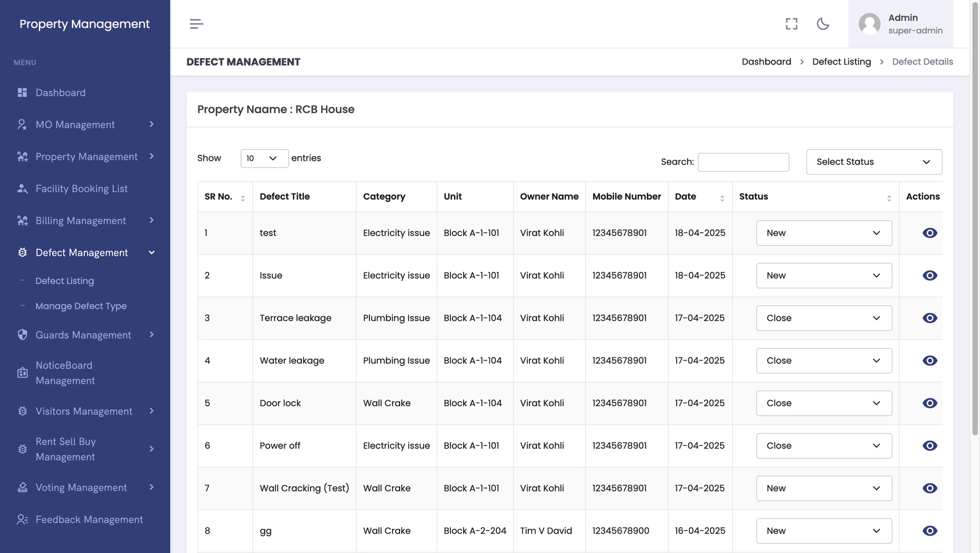980x553 pixels.
Task: Click the Guards Management shield icon
Action: click(x=22, y=335)
